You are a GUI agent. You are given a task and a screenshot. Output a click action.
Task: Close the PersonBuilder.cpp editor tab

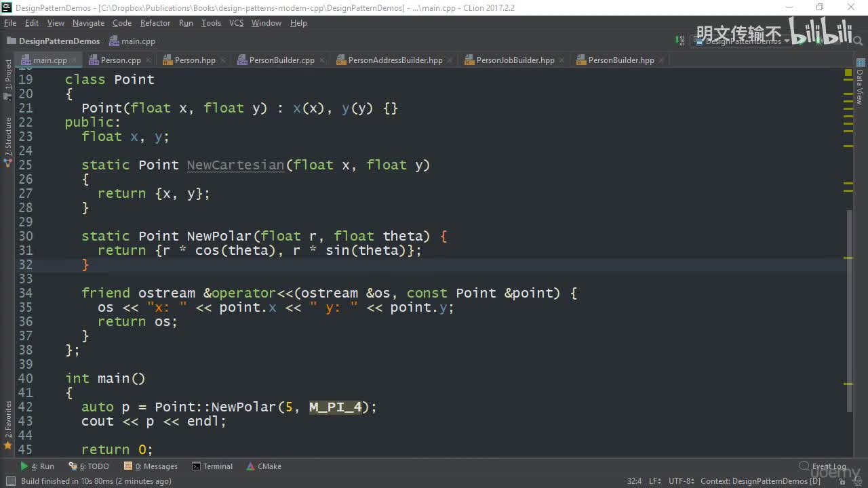click(321, 60)
